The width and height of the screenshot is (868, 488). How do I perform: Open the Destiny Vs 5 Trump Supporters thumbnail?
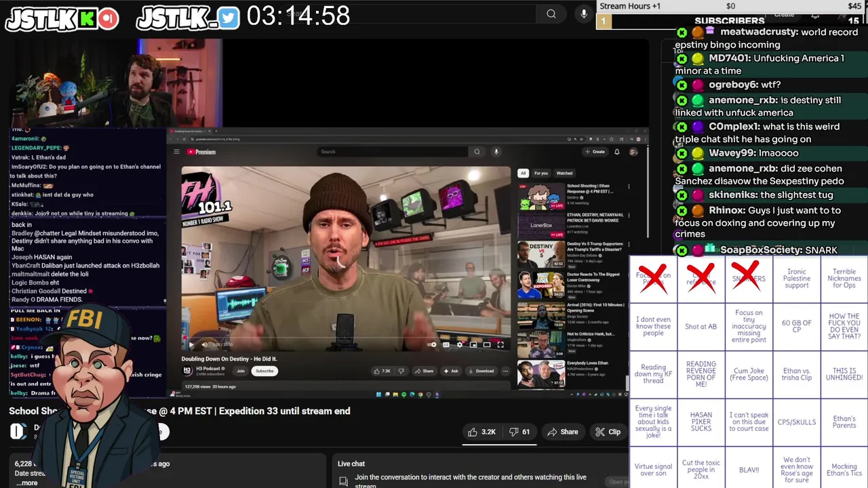click(x=540, y=254)
